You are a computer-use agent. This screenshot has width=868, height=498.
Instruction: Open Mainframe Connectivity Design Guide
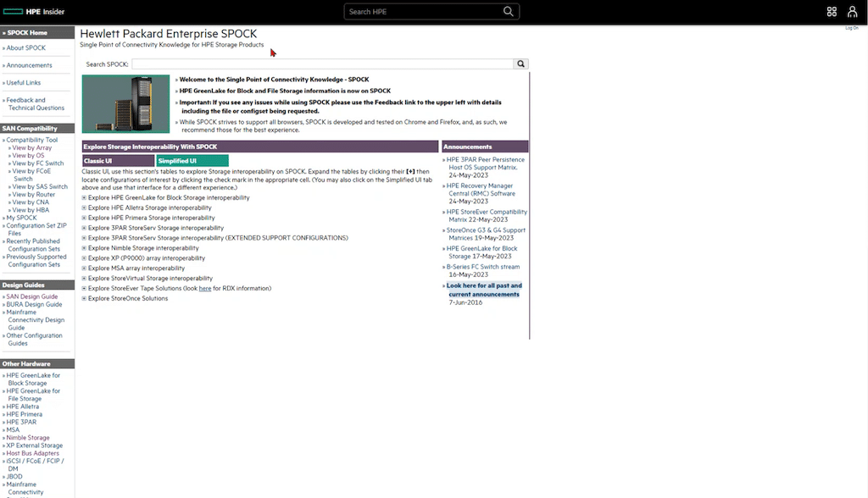tap(35, 320)
